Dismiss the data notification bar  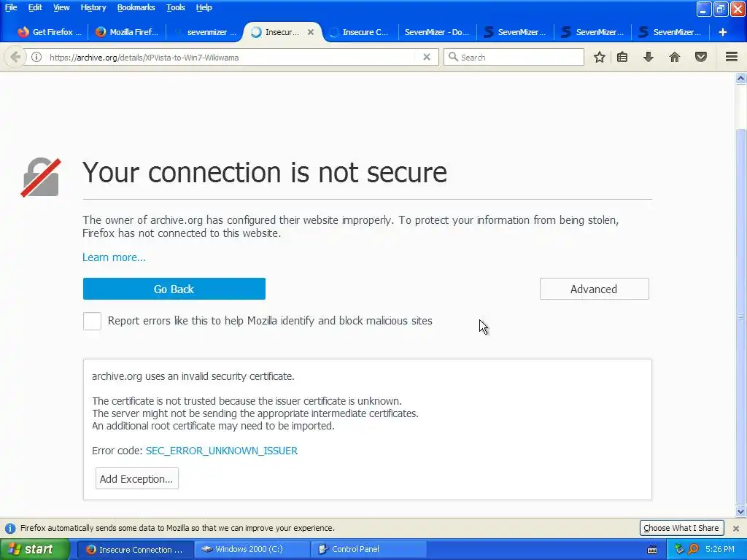(736, 528)
